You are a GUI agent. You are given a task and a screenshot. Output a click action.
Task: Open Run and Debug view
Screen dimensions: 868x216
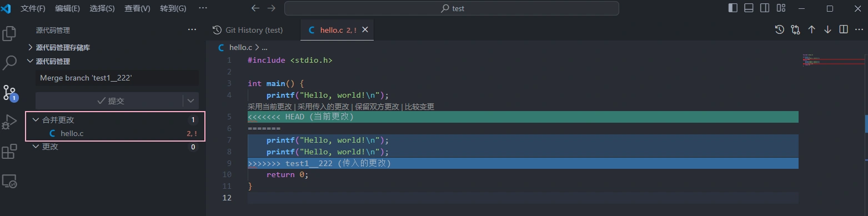[x=9, y=122]
